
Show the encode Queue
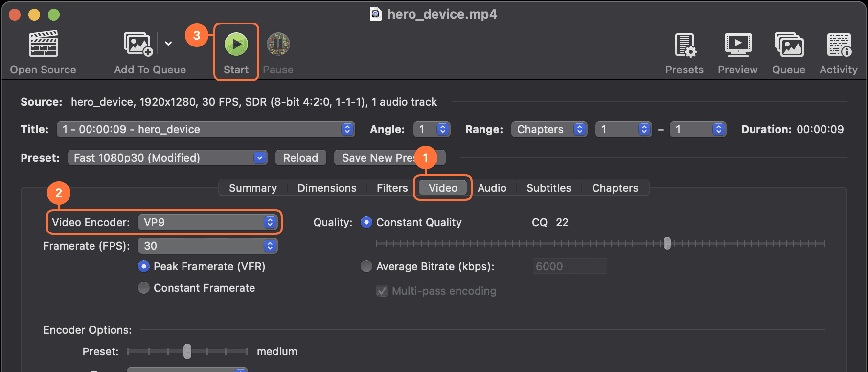click(788, 51)
